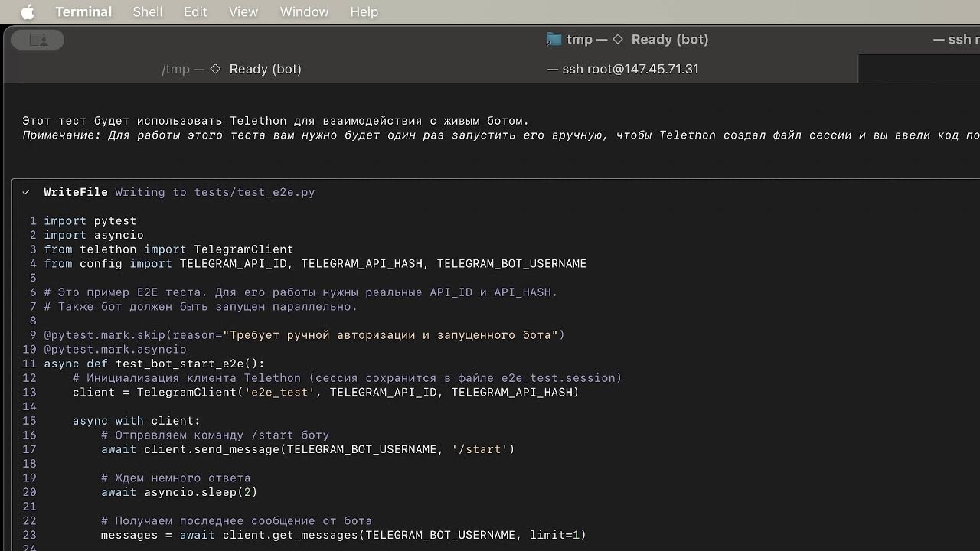Click the 'await client.send_message' line
Viewport: 980px width, 551px height.
(x=308, y=449)
